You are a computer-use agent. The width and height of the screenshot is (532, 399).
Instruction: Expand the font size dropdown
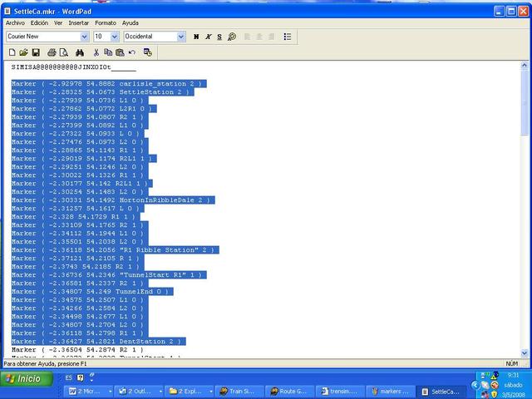tap(115, 37)
